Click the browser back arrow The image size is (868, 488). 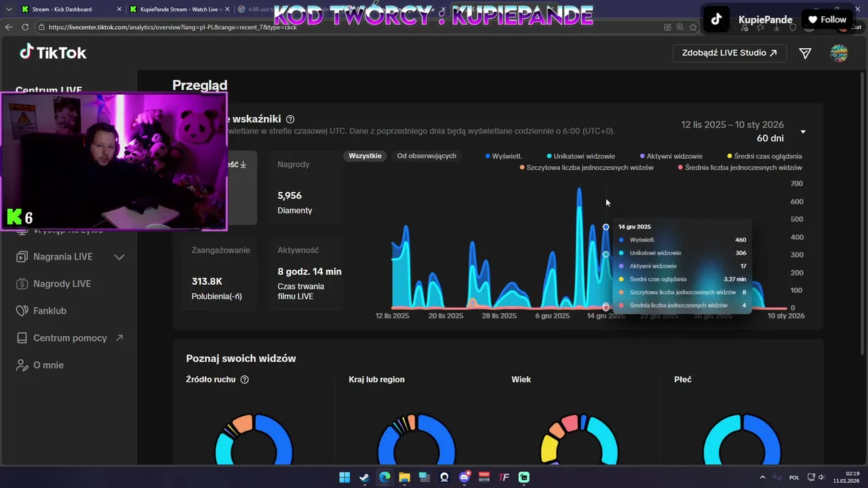9,27
